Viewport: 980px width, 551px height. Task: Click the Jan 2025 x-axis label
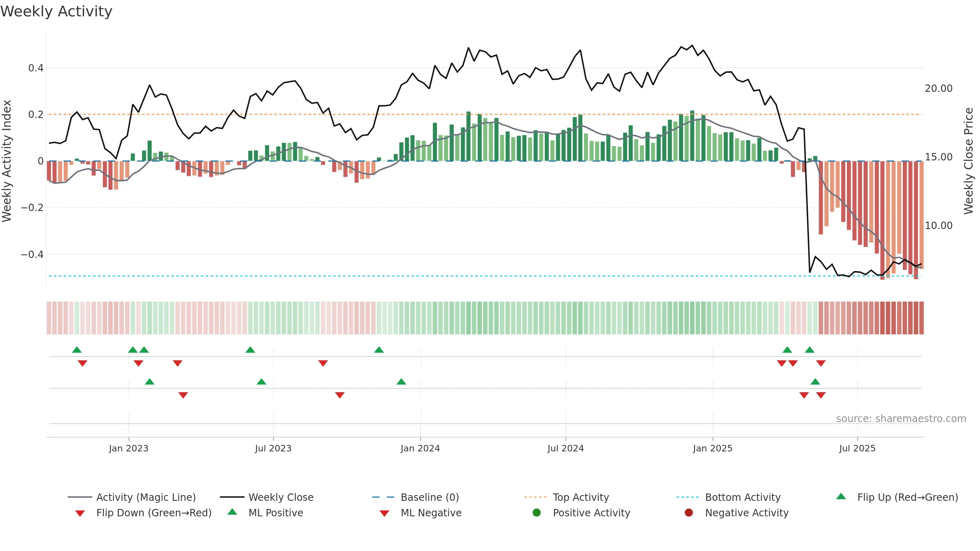713,448
